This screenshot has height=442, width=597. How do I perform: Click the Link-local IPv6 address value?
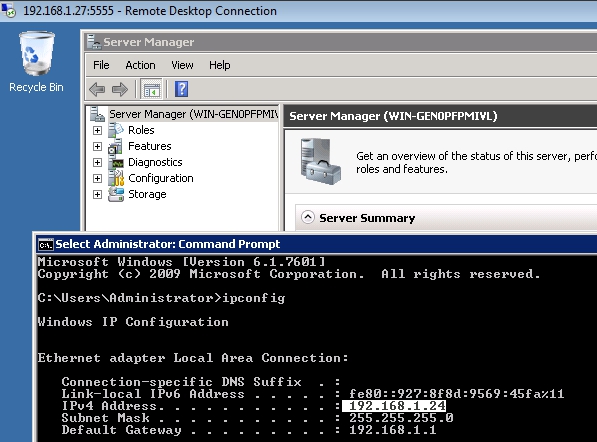(x=457, y=394)
